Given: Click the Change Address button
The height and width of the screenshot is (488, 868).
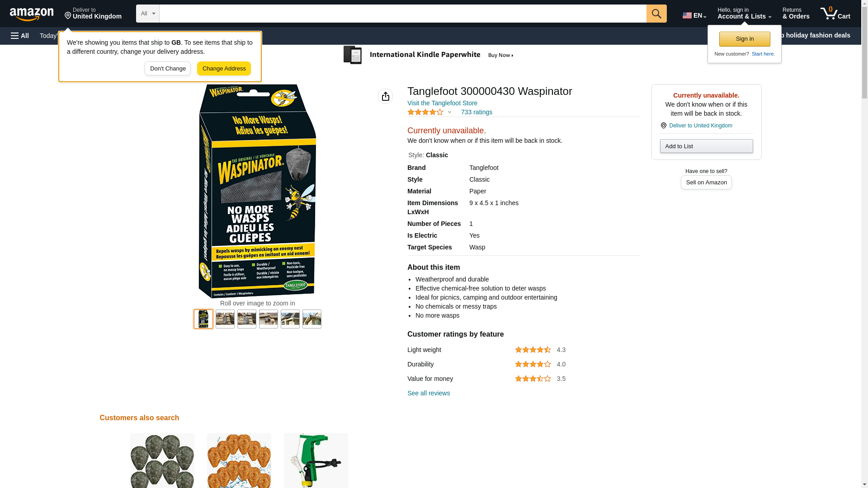Looking at the screenshot, I should pyautogui.click(x=224, y=69).
